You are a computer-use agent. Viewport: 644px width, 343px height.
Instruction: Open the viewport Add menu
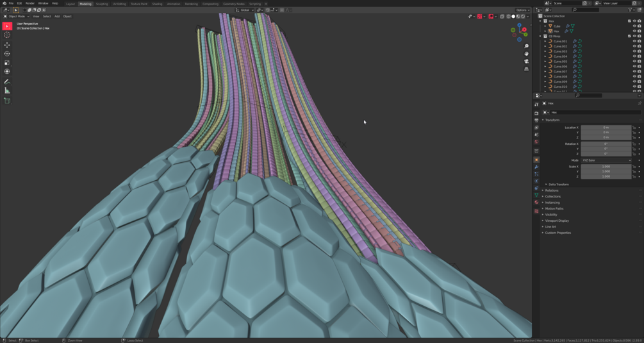pyautogui.click(x=57, y=17)
